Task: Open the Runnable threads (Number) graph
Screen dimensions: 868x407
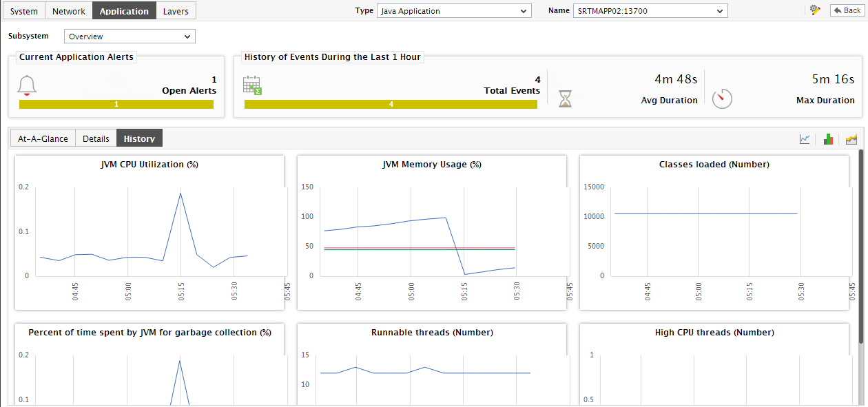Action: [432, 364]
